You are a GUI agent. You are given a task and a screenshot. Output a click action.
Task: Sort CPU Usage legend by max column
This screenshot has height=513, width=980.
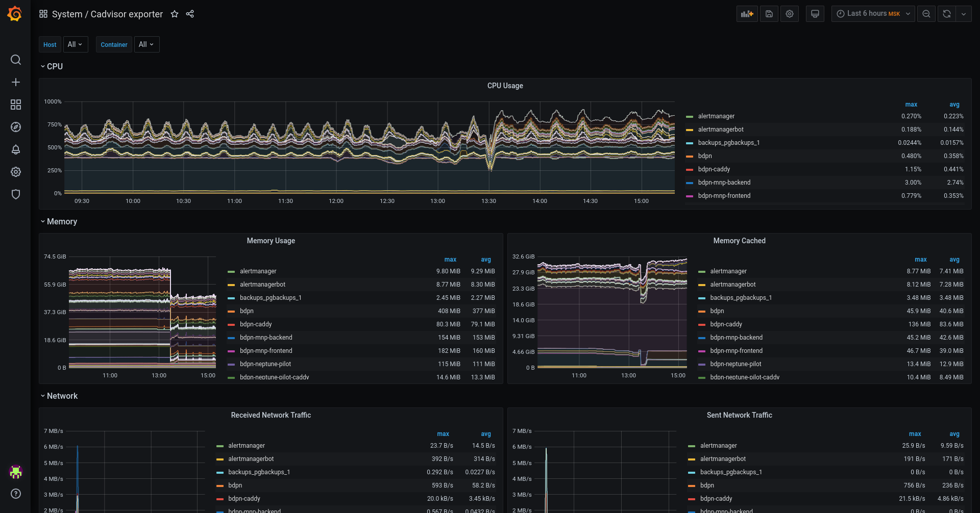911,105
